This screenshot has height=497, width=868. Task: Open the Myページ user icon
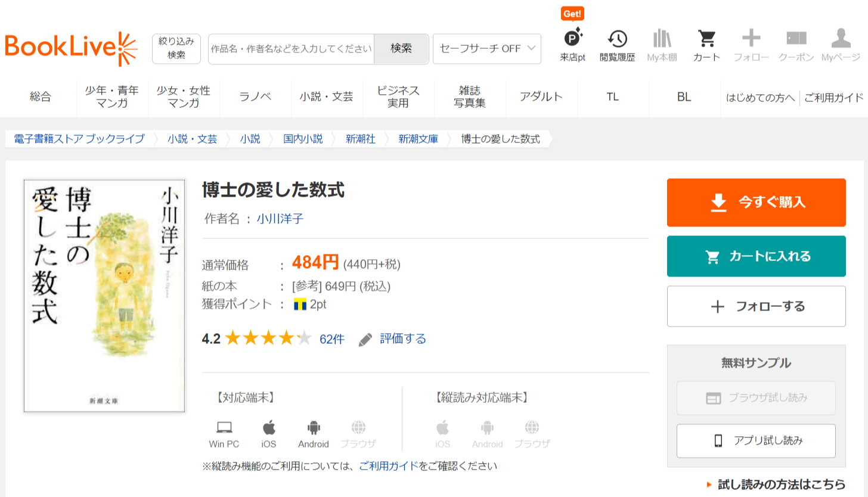click(x=841, y=39)
